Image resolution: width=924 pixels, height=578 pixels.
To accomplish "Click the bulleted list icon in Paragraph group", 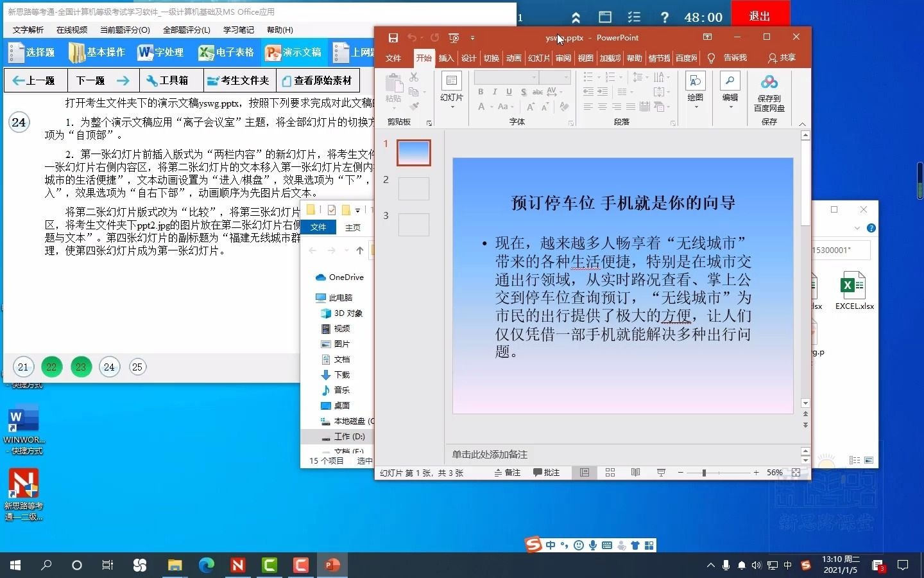I will coord(588,76).
